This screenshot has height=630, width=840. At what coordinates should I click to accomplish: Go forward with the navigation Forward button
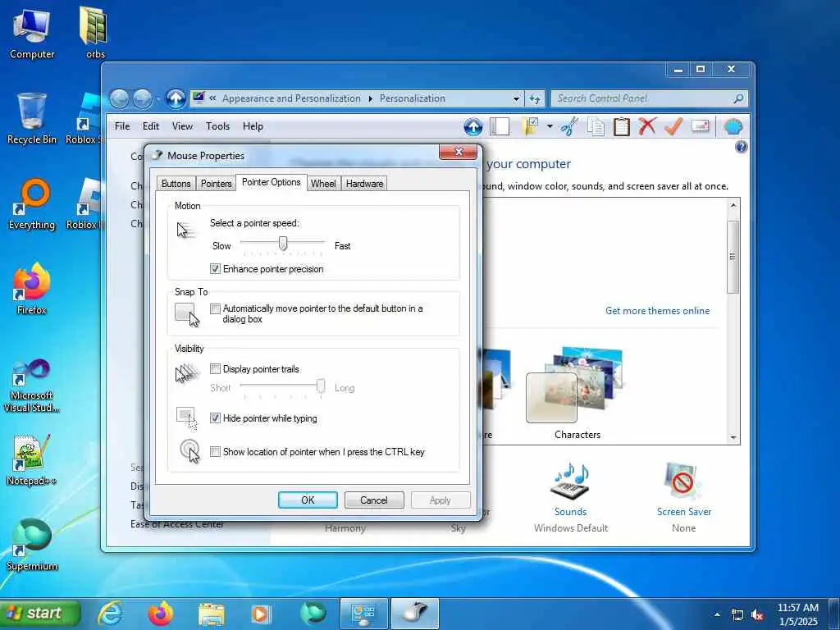point(143,98)
